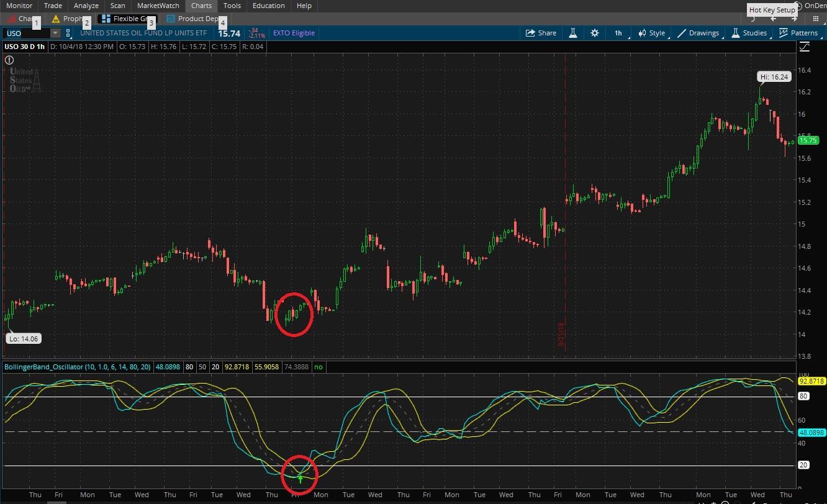
Task: Click the USO 30 D 1h chart label
Action: click(x=25, y=47)
